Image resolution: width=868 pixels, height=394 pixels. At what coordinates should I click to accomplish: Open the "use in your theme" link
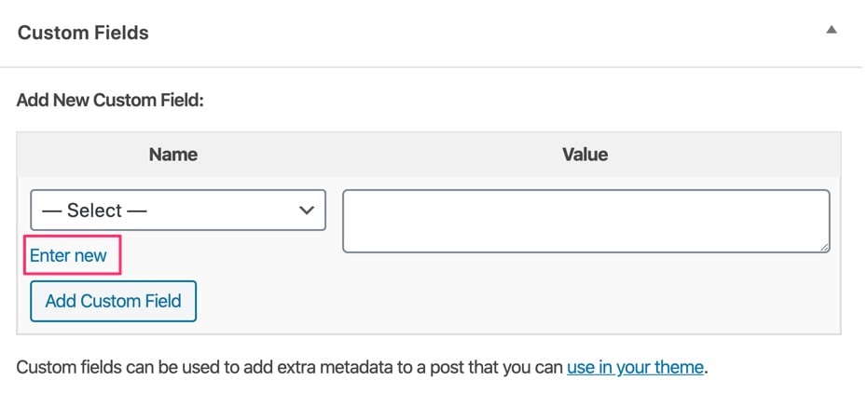point(635,367)
